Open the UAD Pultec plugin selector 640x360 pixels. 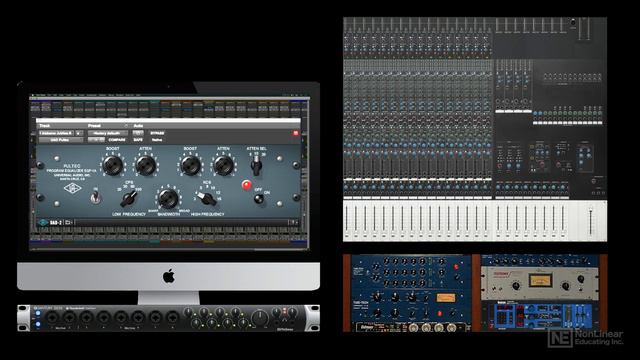click(x=61, y=140)
